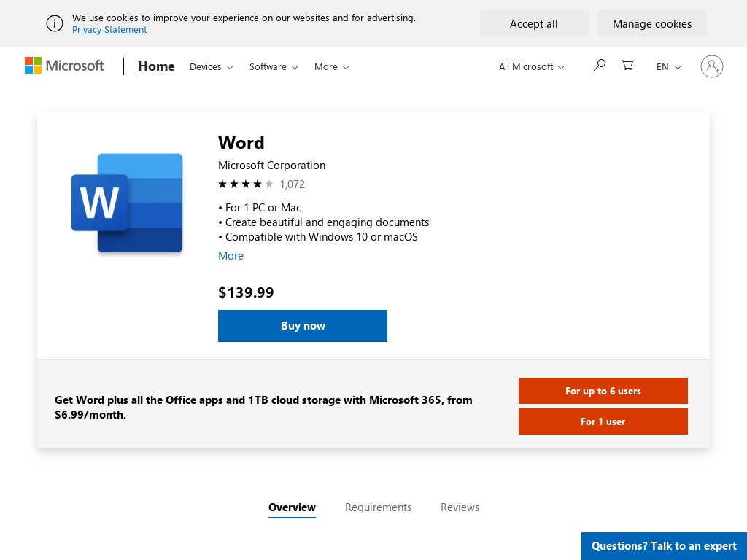Image resolution: width=747 pixels, height=560 pixels.
Task: Select the Overview tab
Action: [292, 507]
